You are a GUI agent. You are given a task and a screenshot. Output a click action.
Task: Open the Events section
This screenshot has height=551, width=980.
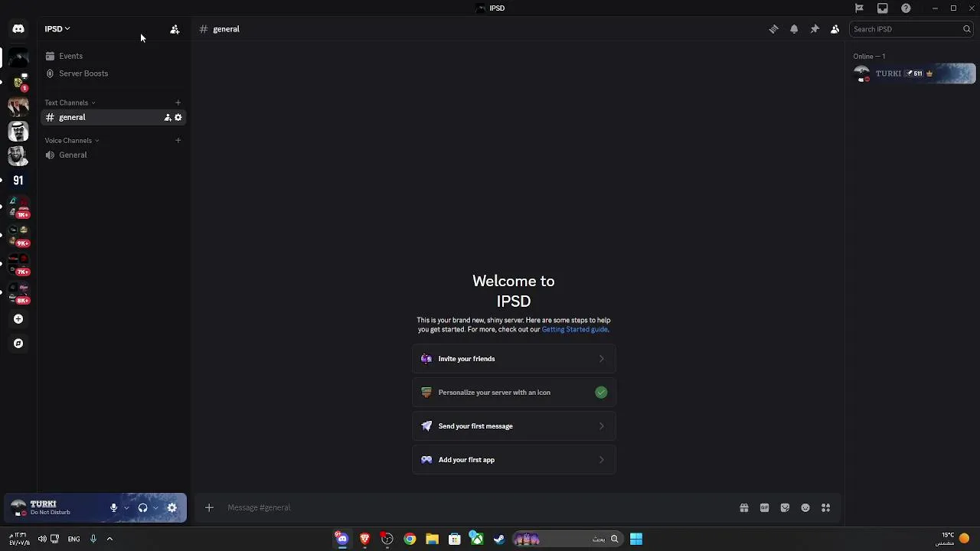tap(113, 56)
